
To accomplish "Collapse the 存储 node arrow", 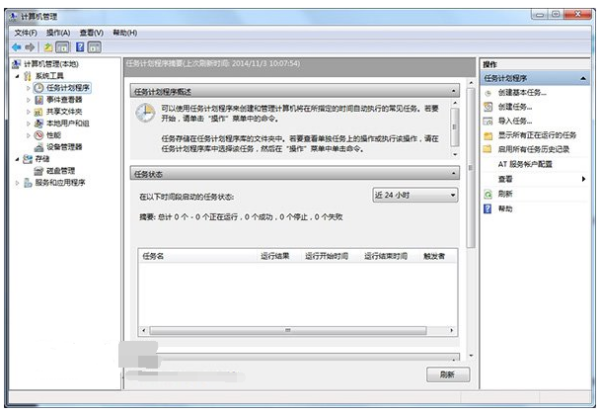I will 17,159.
